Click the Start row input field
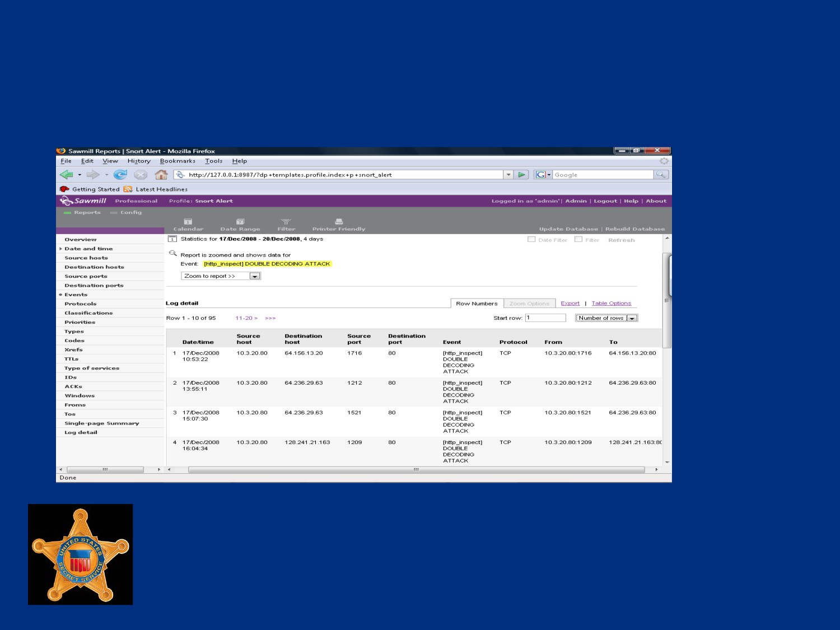Image resolution: width=840 pixels, height=630 pixels. (545, 318)
